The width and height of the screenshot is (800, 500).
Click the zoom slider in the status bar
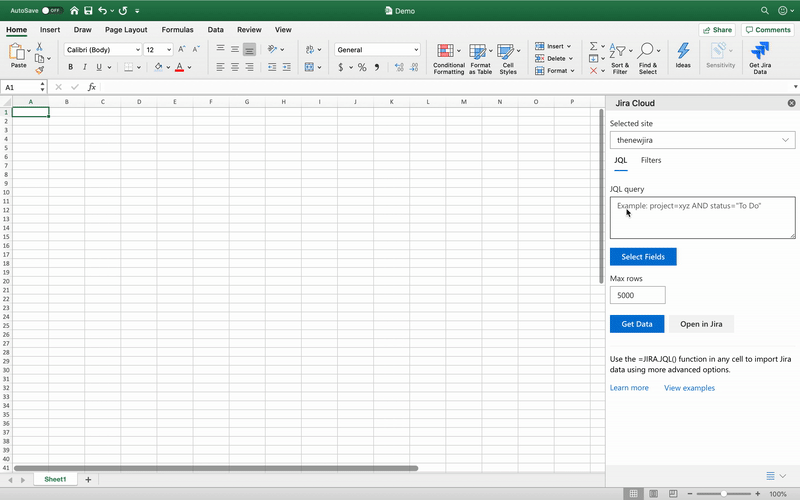724,494
